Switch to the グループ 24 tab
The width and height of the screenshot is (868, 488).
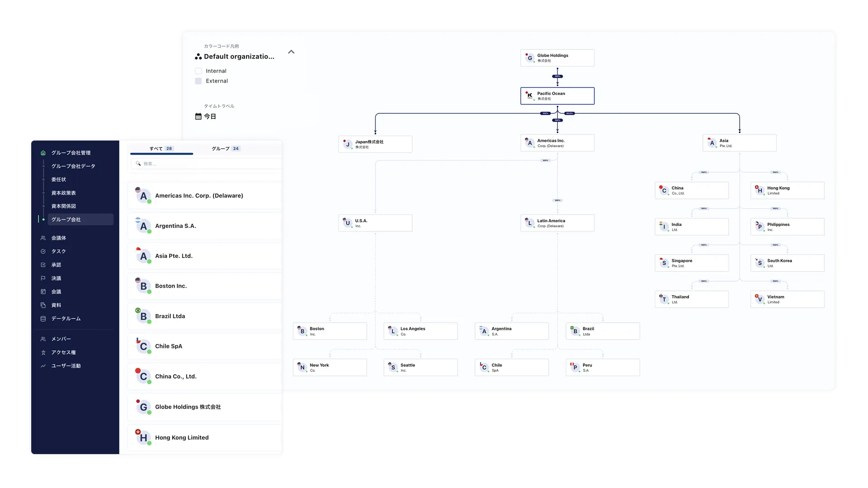[x=225, y=149]
